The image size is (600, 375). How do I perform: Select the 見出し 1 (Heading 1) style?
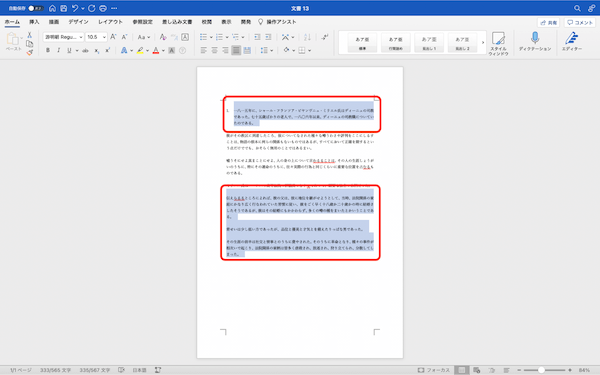[x=429, y=43]
